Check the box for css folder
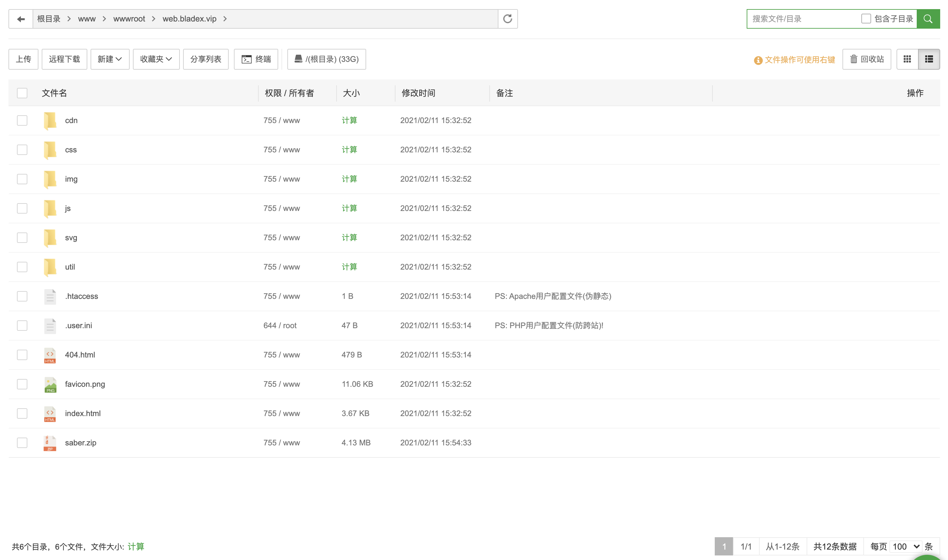The height and width of the screenshot is (560, 948). click(x=22, y=150)
